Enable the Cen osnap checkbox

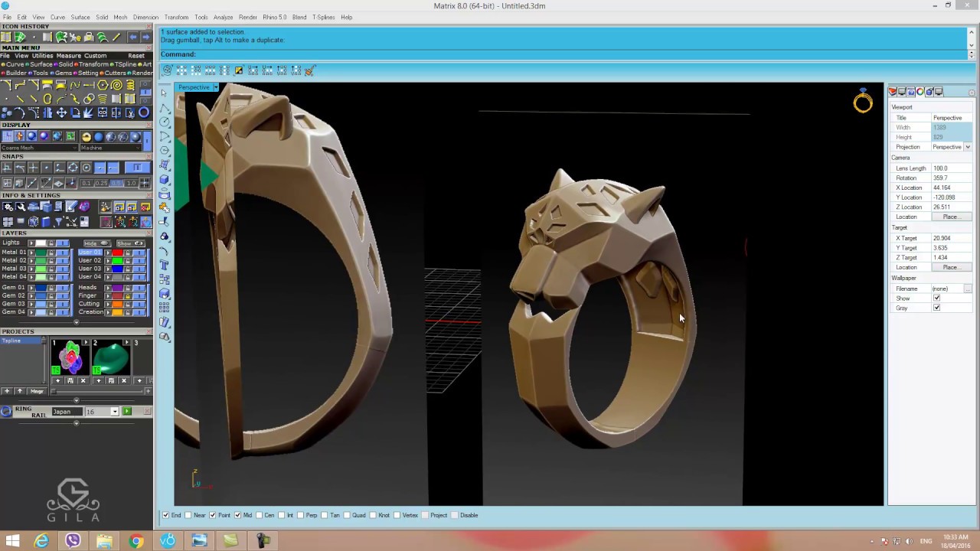point(259,515)
